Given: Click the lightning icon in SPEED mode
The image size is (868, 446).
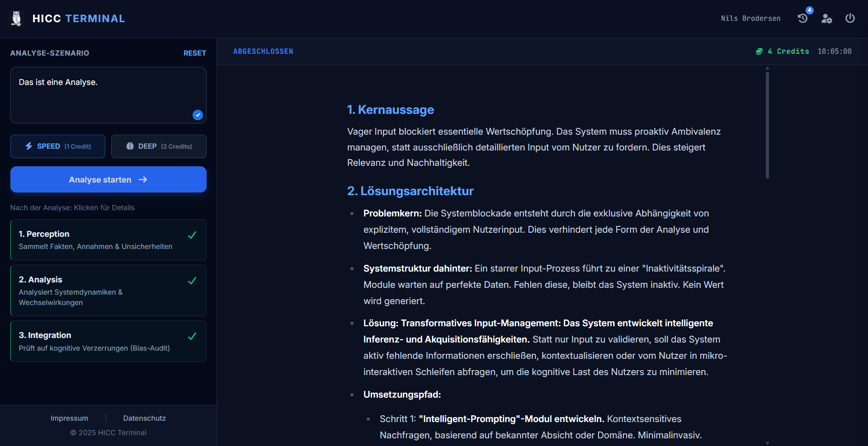Looking at the screenshot, I should (28, 146).
